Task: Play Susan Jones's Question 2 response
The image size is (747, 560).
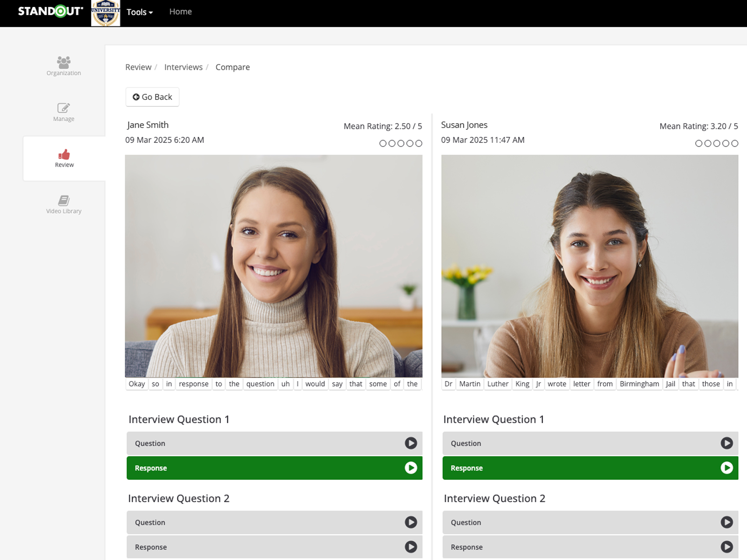Action: coord(726,546)
